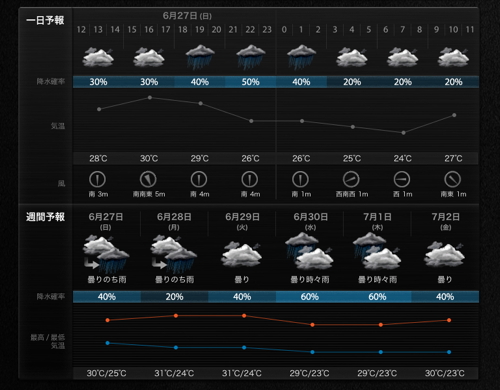Select the 西南西 1m wind label
This screenshot has width=500, height=390.
[352, 194]
